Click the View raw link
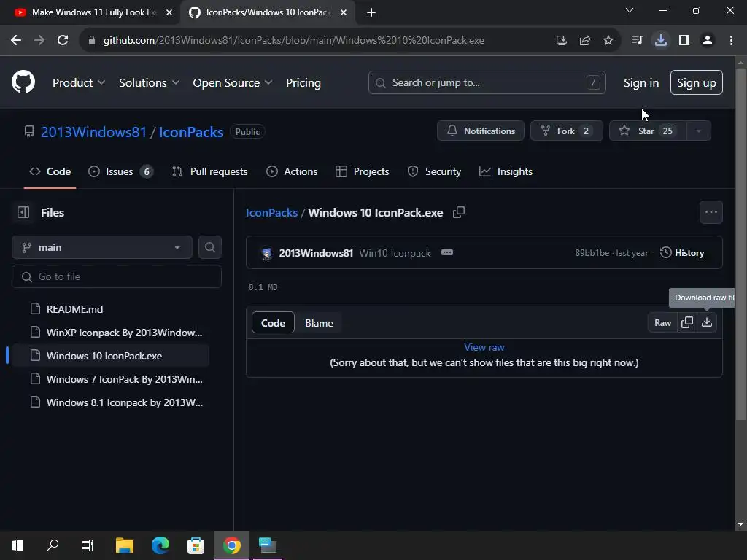Screen dimensions: 747x560 click(x=484, y=347)
